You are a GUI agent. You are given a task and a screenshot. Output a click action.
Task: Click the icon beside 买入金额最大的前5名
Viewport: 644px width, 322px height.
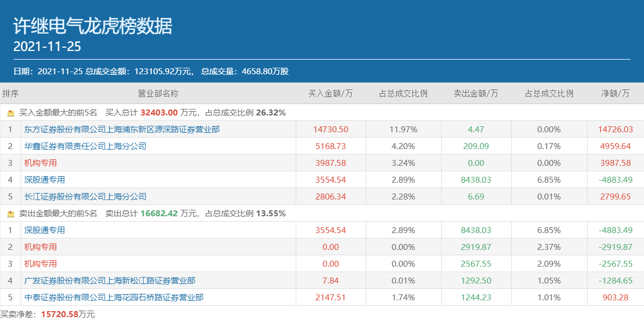[11, 113]
